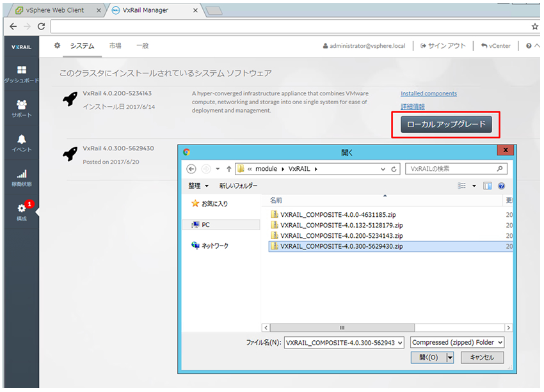Go up one folder in file dialog

tap(228, 169)
